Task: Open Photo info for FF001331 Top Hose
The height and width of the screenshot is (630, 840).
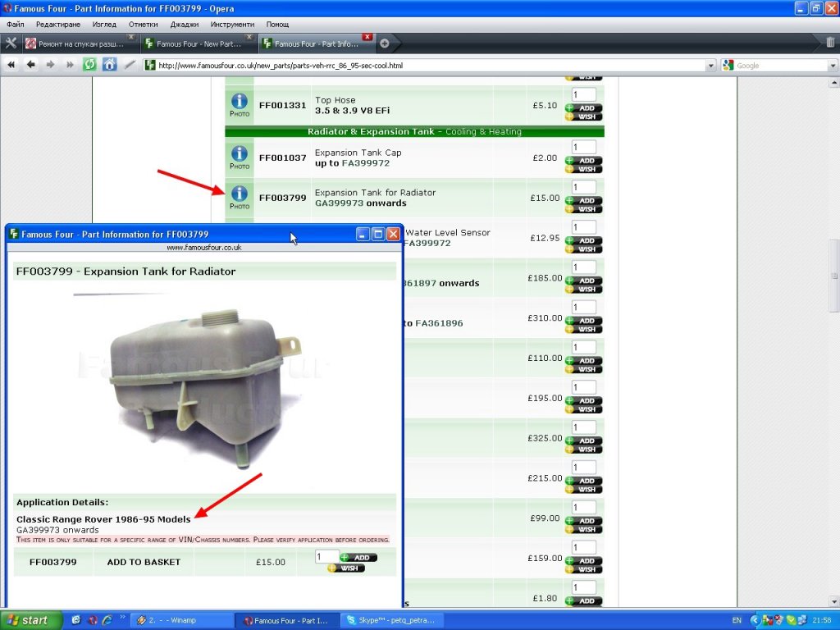Action: (240, 105)
